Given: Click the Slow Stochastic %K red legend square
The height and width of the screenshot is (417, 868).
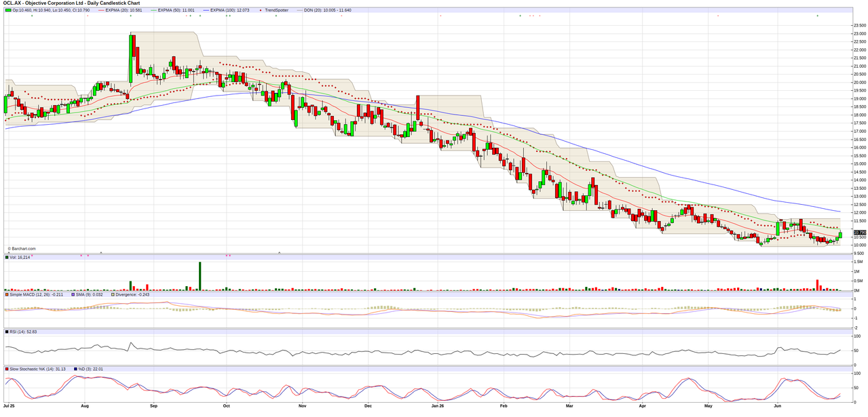Looking at the screenshot, I should [7, 369].
